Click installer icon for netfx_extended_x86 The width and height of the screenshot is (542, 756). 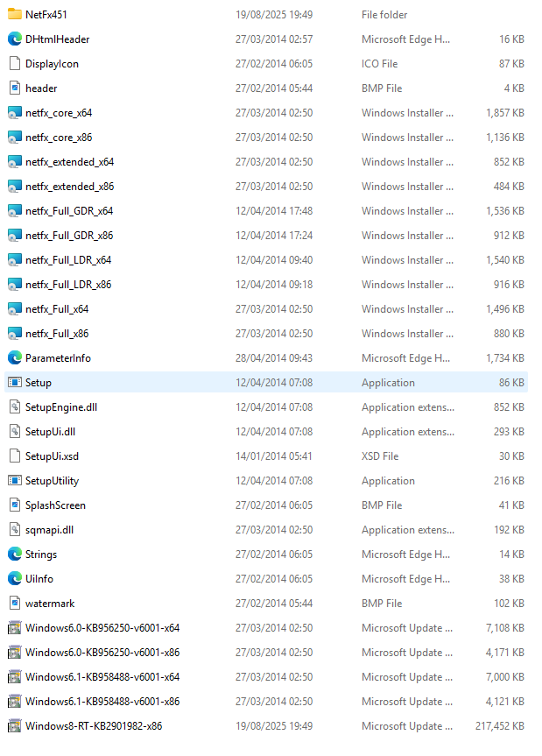[x=15, y=187]
